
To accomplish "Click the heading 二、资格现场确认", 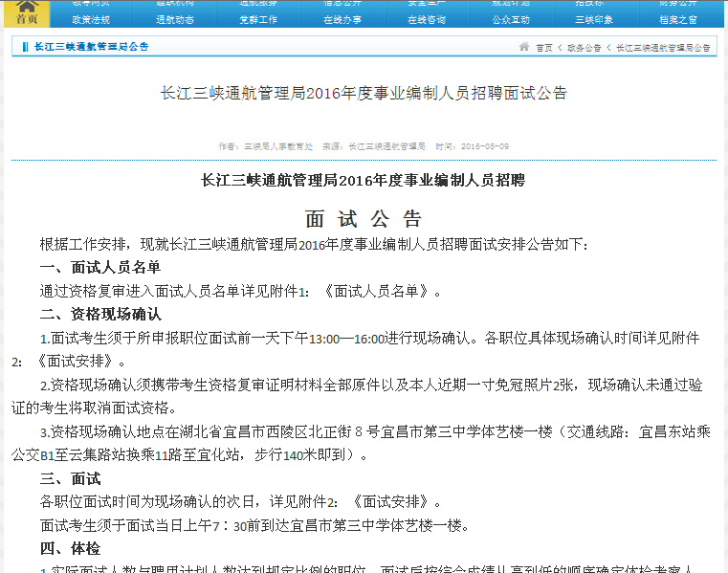I will point(100,315).
